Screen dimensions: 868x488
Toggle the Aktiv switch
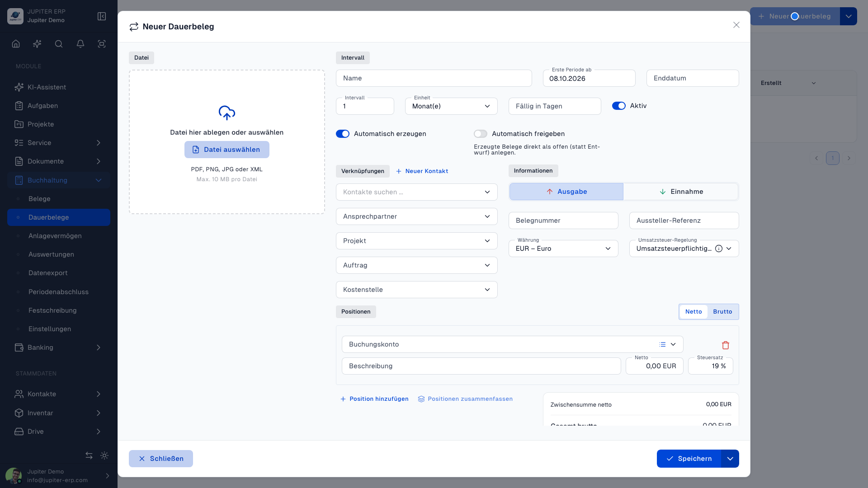(x=619, y=106)
